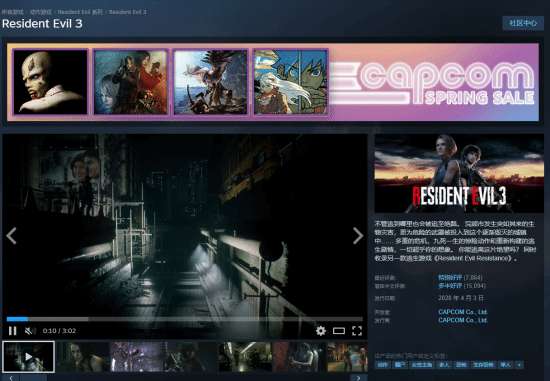Screen dimensions: 550x381
Task: Select the purple-lit scene screenshot thumbnail
Action: (x=138, y=357)
